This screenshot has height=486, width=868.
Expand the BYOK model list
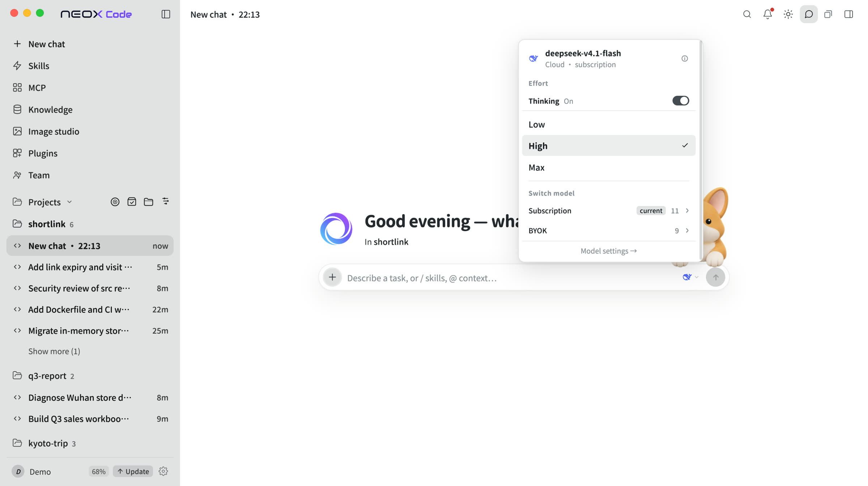click(609, 231)
